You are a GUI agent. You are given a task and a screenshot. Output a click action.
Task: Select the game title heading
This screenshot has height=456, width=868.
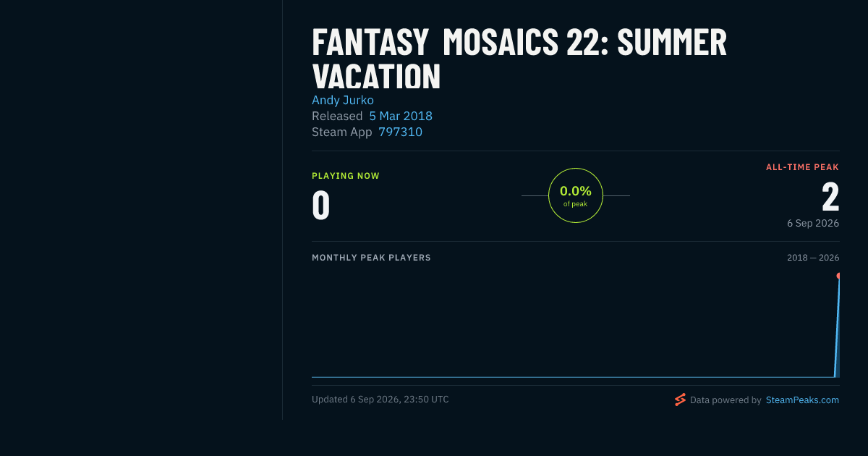pyautogui.click(x=519, y=59)
